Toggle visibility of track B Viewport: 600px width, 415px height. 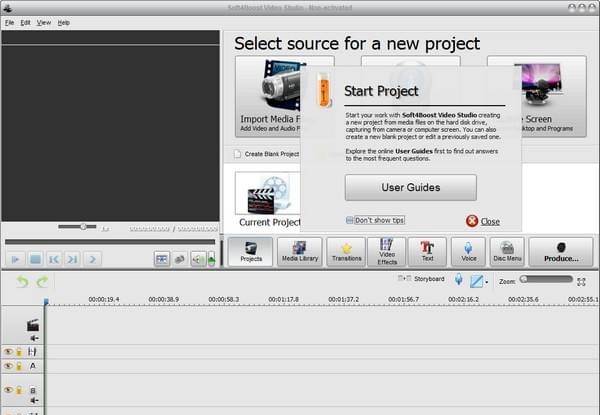[x=8, y=390]
